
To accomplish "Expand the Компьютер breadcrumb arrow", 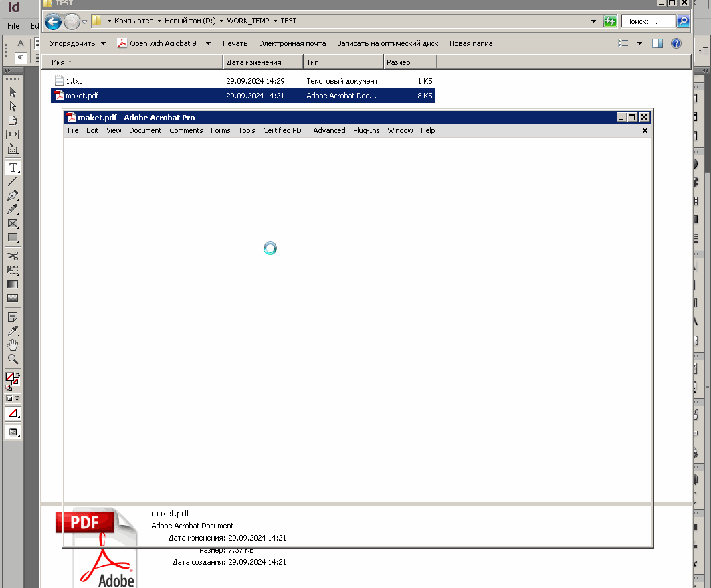I will click(159, 21).
